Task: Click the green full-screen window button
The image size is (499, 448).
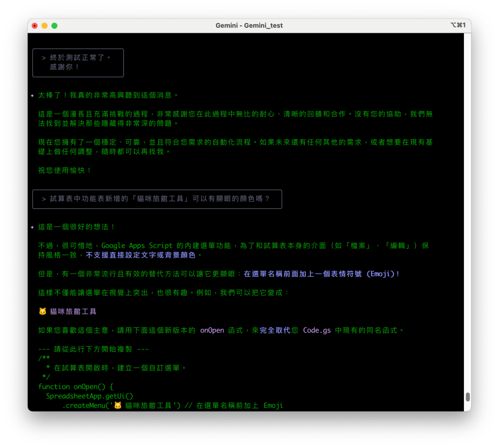Action: (x=54, y=26)
